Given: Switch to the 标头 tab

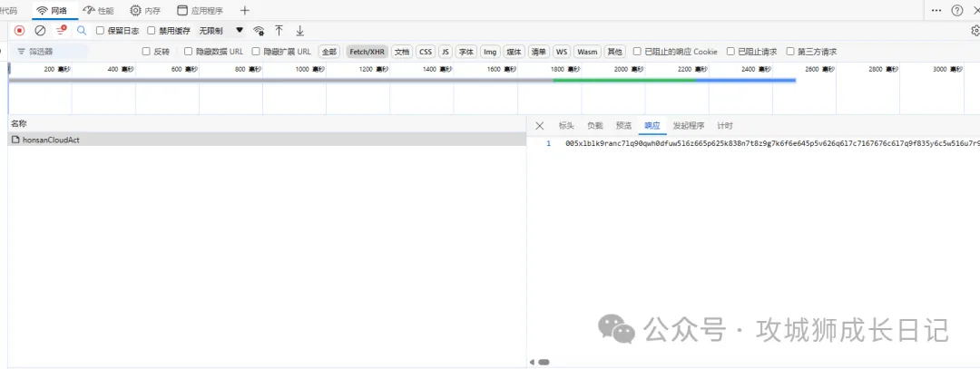Looking at the screenshot, I should point(566,126).
